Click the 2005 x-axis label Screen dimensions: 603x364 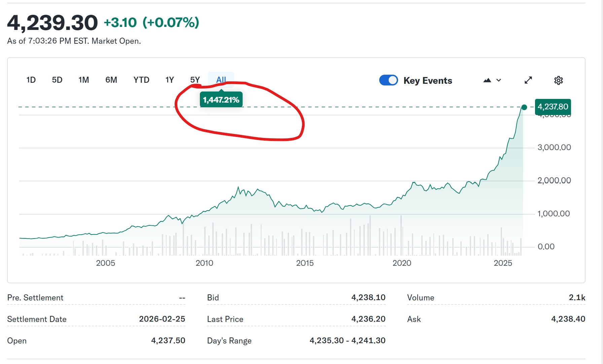click(106, 263)
